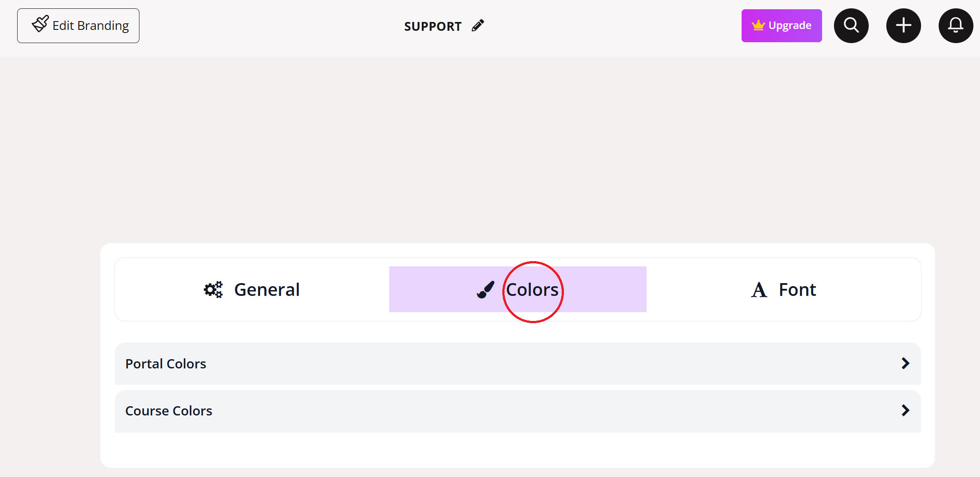The width and height of the screenshot is (980, 477).
Task: Open notifications via the bell icon
Action: [x=955, y=25]
